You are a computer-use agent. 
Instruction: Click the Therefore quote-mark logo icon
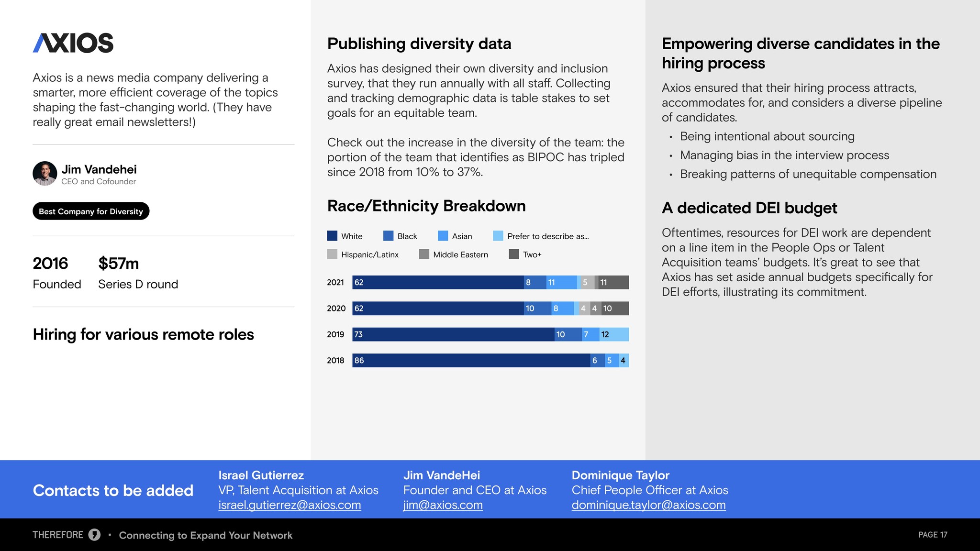click(94, 535)
